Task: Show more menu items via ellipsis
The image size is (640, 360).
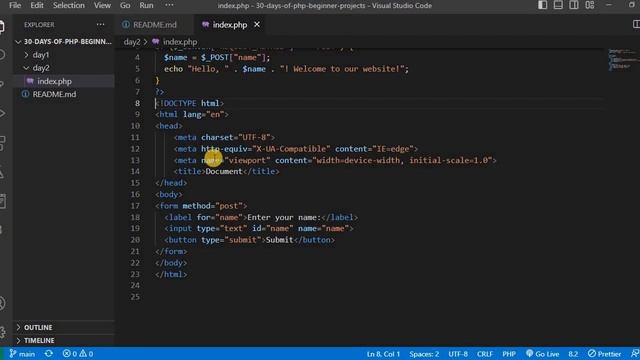Action: click(x=169, y=5)
